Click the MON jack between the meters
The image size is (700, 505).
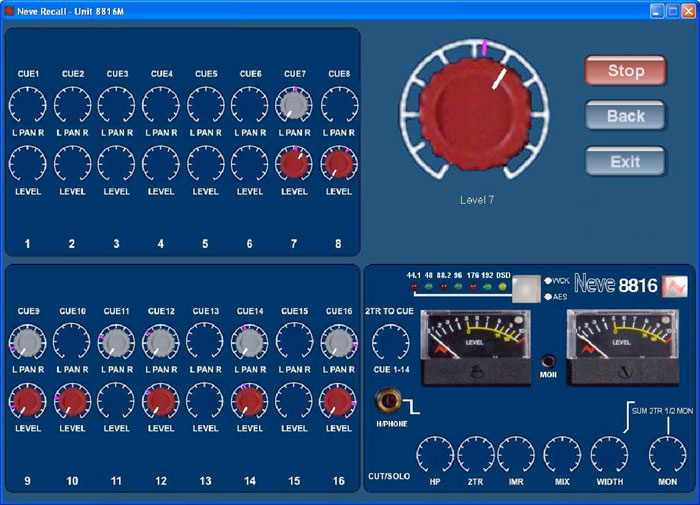point(547,361)
